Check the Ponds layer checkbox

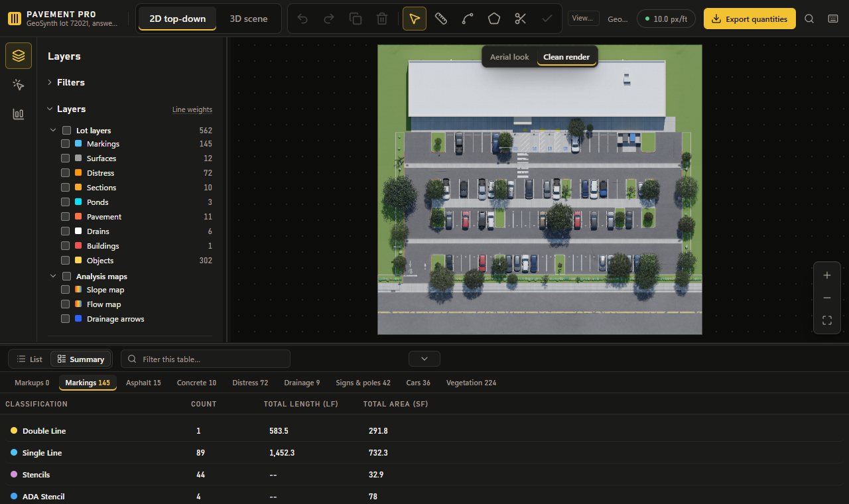(x=66, y=202)
